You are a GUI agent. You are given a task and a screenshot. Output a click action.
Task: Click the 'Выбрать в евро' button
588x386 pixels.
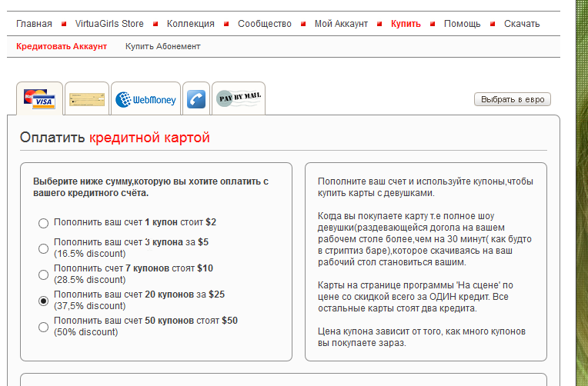513,99
